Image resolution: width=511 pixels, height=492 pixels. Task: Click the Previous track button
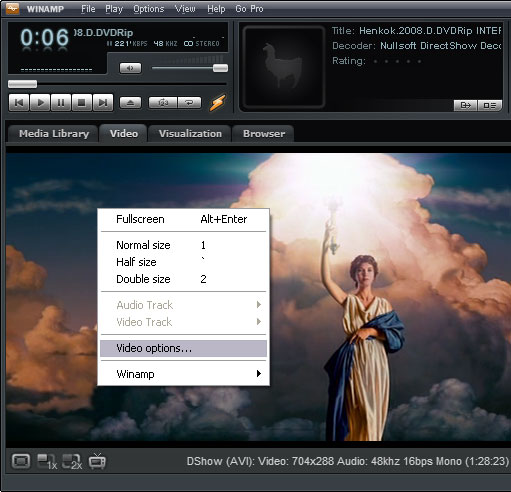pos(19,102)
